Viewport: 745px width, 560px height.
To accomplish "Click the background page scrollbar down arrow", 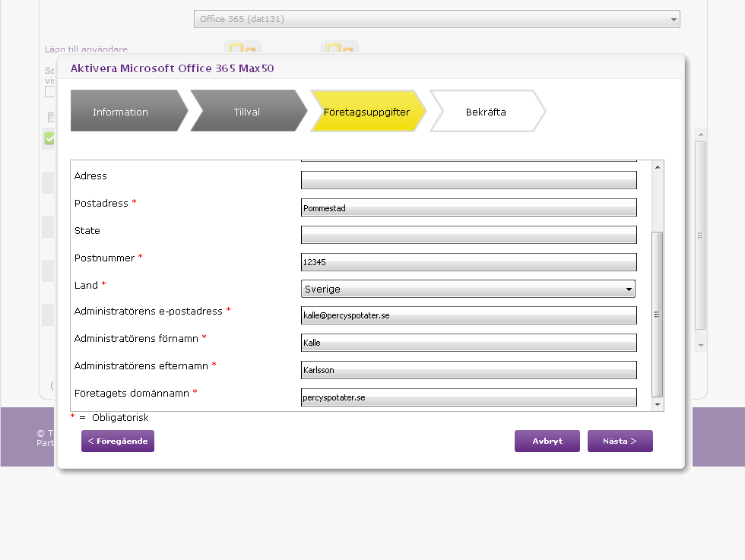I will tap(701, 345).
